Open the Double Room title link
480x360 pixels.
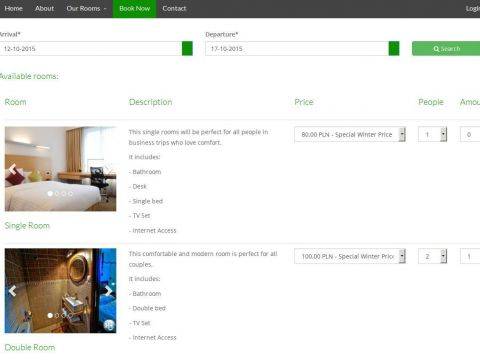[30, 347]
